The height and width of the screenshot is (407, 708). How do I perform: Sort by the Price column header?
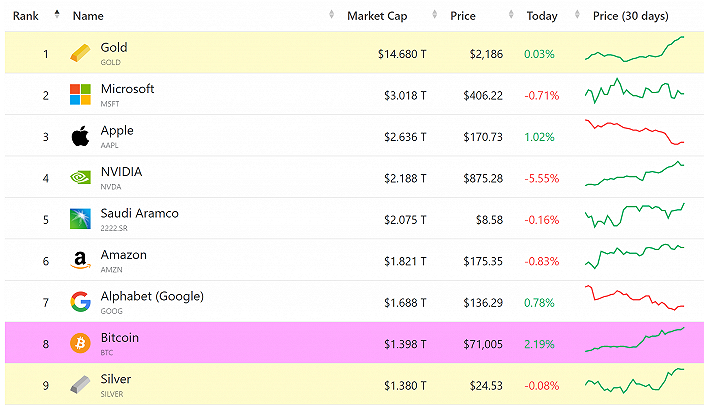[463, 16]
